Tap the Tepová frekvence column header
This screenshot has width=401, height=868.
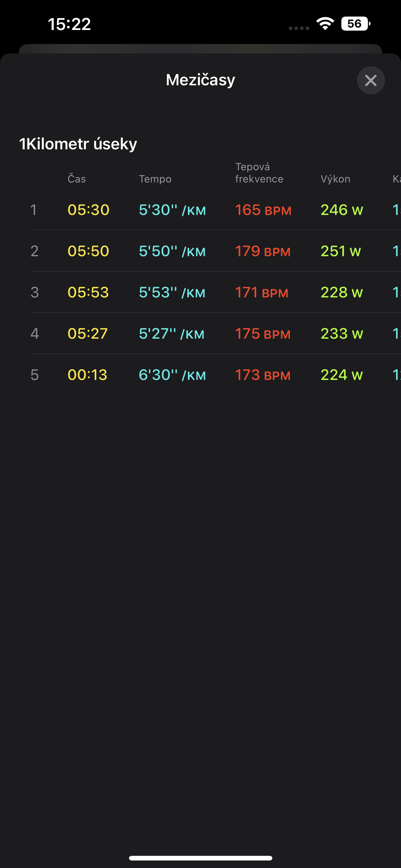coord(259,172)
